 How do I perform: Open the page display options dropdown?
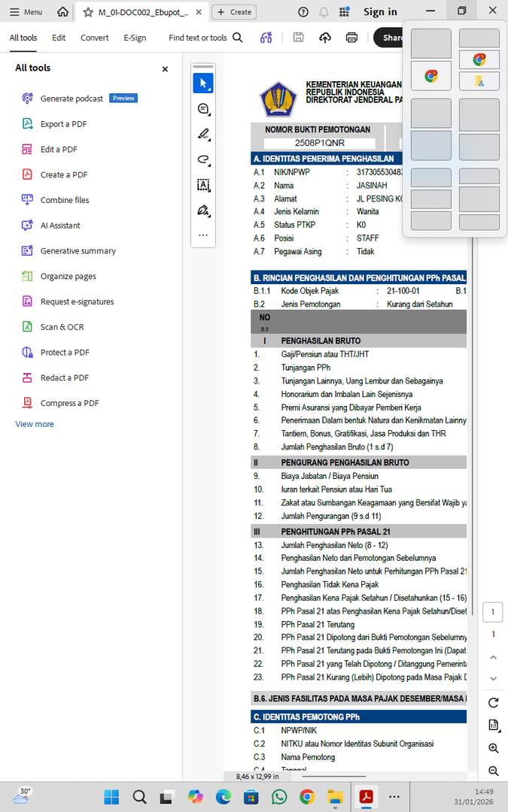[x=494, y=726]
